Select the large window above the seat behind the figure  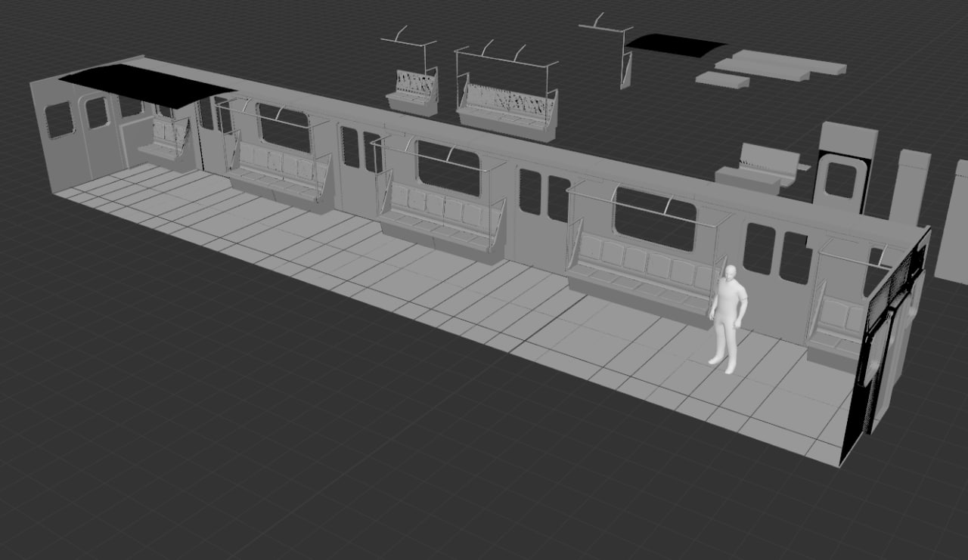pos(655,219)
